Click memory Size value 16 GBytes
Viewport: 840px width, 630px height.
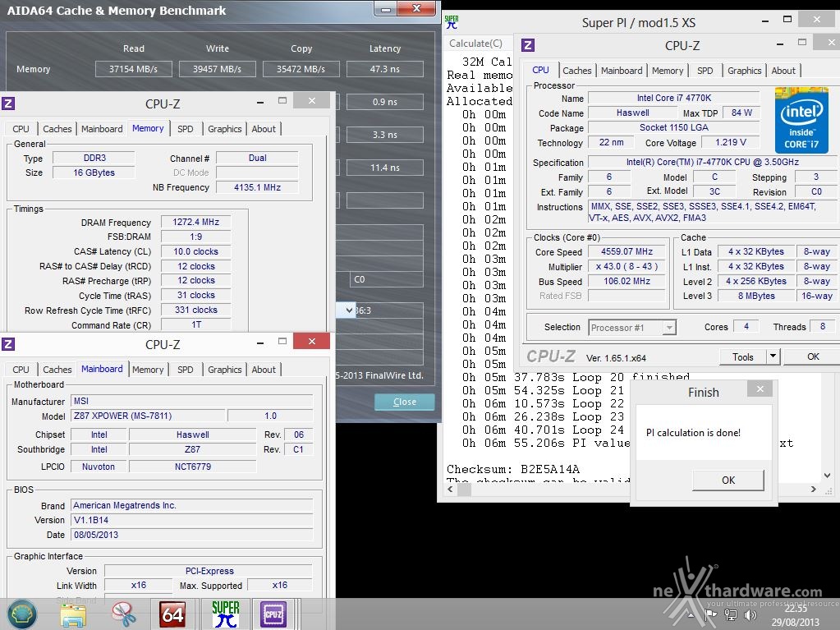(x=94, y=172)
